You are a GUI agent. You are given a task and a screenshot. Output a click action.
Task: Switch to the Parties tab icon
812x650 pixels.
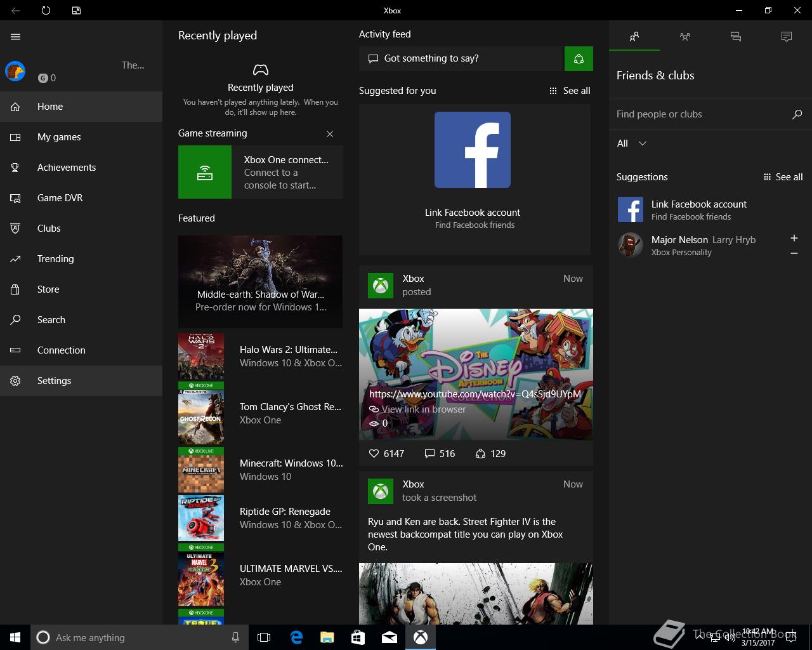[x=685, y=37]
